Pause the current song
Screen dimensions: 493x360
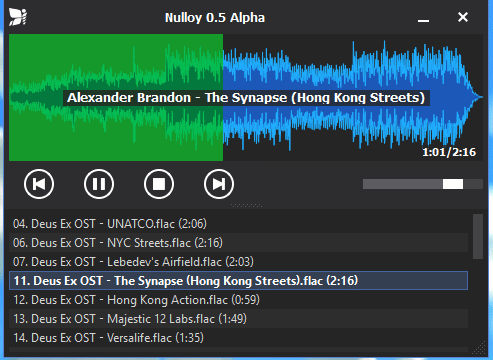[99, 184]
